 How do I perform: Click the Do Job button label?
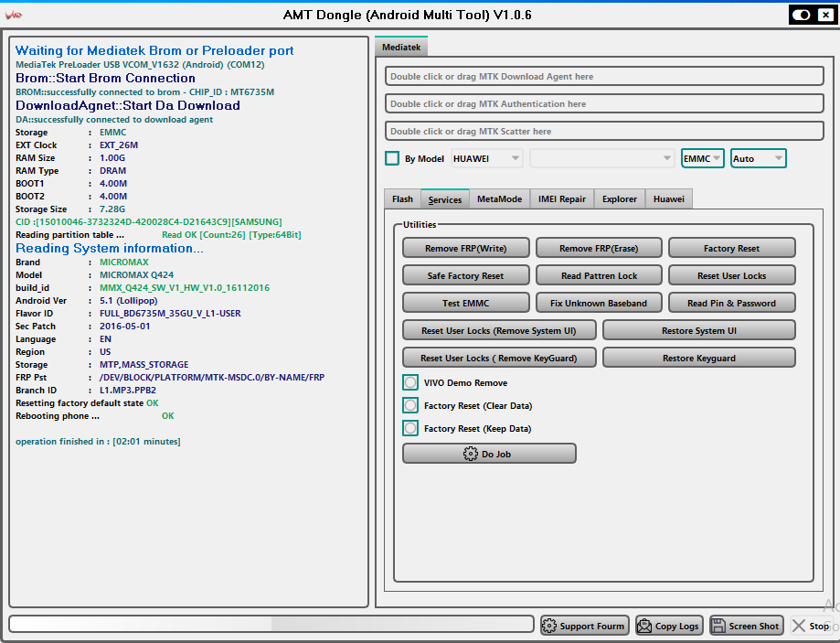[x=496, y=455]
